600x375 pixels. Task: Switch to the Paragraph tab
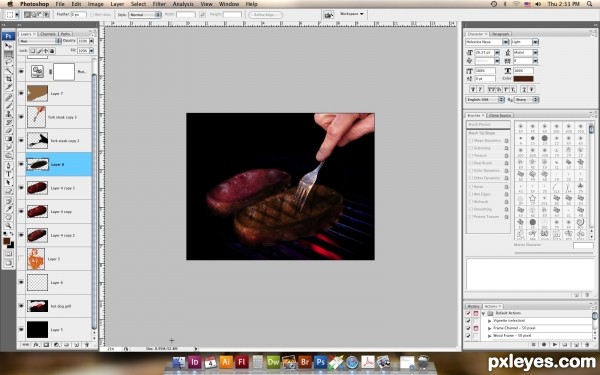pyautogui.click(x=500, y=34)
